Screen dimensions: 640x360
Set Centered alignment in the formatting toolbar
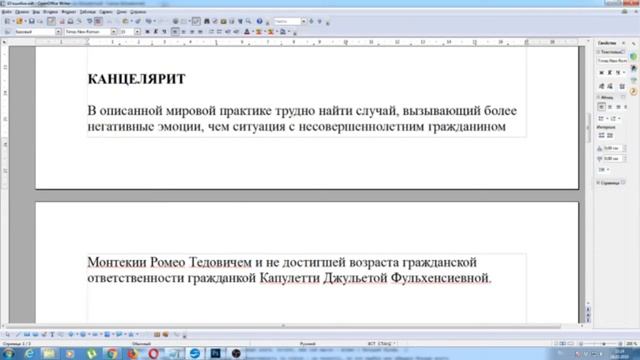[x=183, y=32]
